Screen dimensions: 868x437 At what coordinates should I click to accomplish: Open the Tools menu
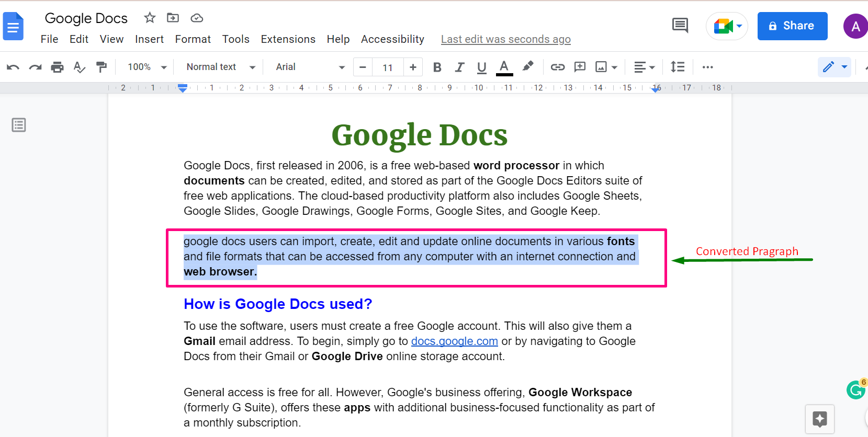[x=235, y=39]
